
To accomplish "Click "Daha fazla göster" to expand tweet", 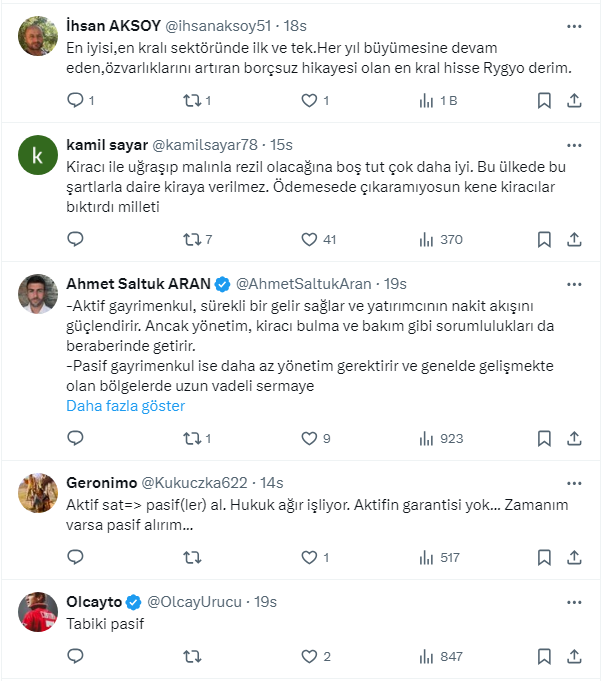I will (x=126, y=406).
